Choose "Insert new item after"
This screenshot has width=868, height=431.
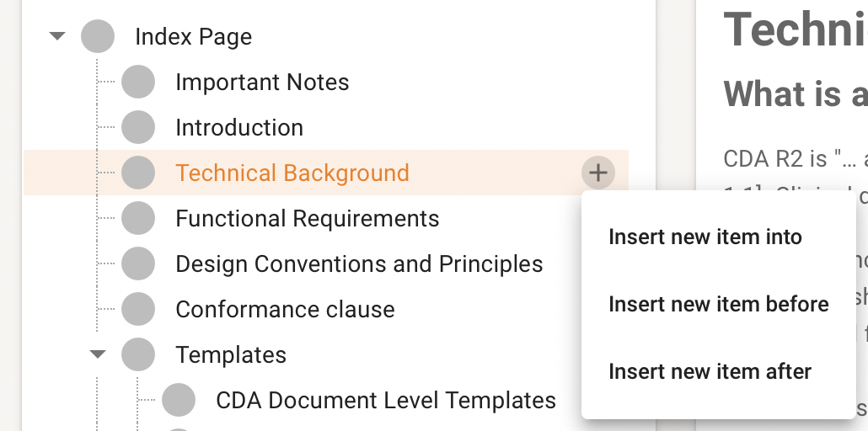(710, 371)
